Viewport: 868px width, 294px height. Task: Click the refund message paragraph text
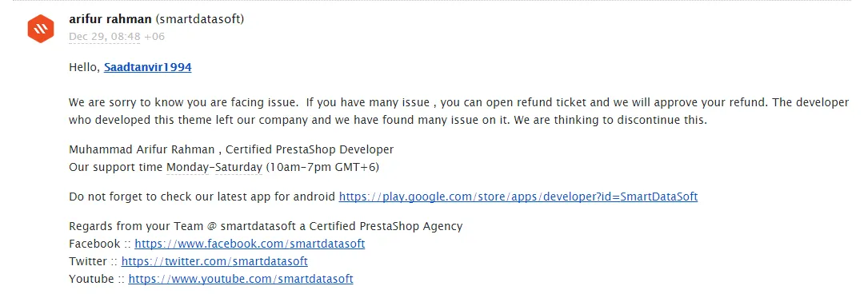point(459,112)
